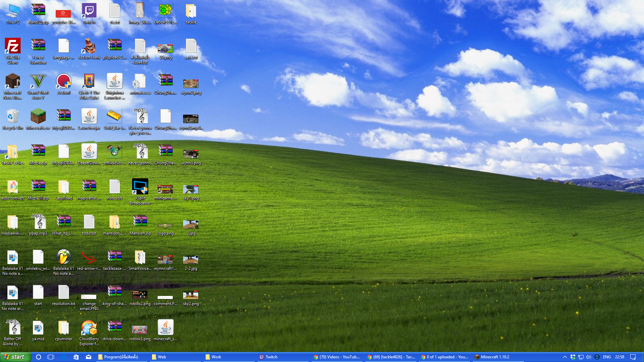Select the Minecraft.exe grass block icon

(38, 119)
